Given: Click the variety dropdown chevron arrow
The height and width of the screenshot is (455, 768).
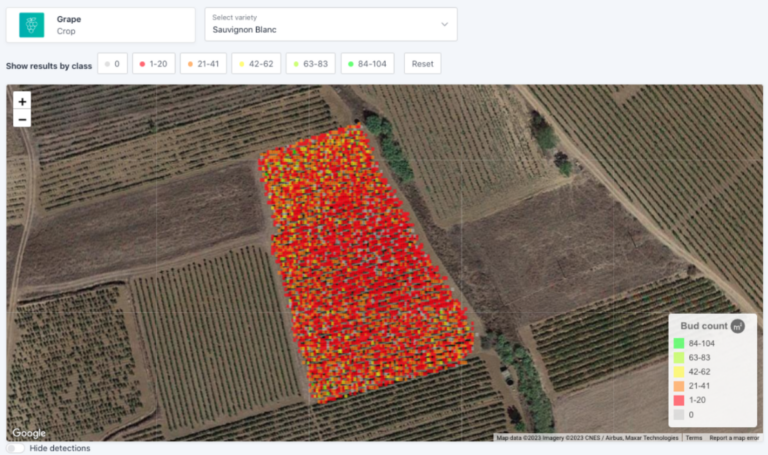Looking at the screenshot, I should point(444,25).
